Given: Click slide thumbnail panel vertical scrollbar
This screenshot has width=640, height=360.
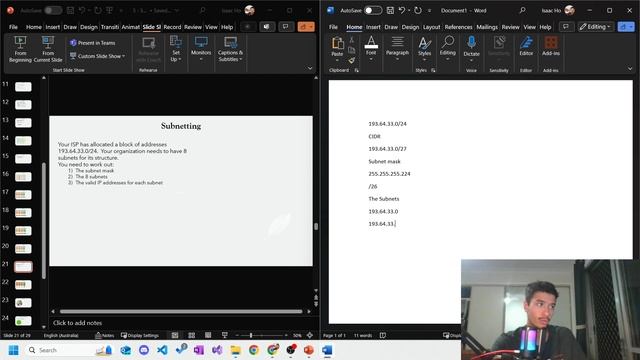Looking at the screenshot, I should 44,220.
